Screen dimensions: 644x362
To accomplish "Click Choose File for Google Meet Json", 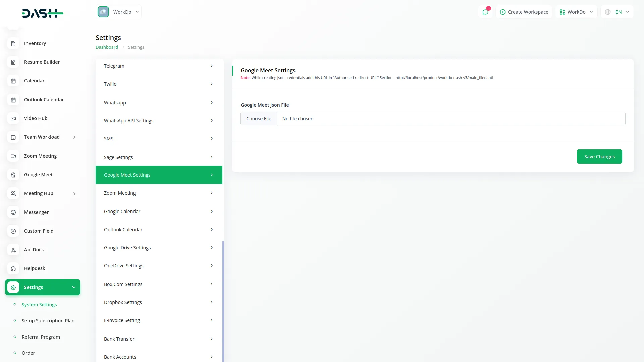I will pos(259,118).
